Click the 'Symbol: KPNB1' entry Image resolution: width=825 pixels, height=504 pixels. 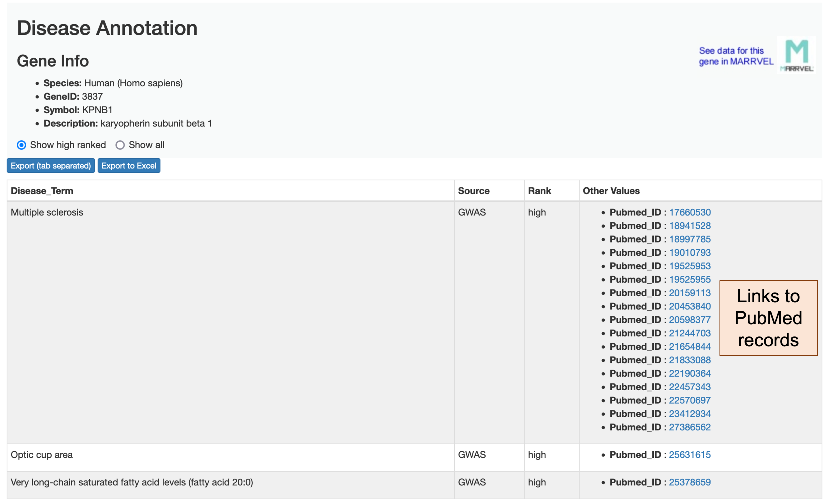coord(78,110)
